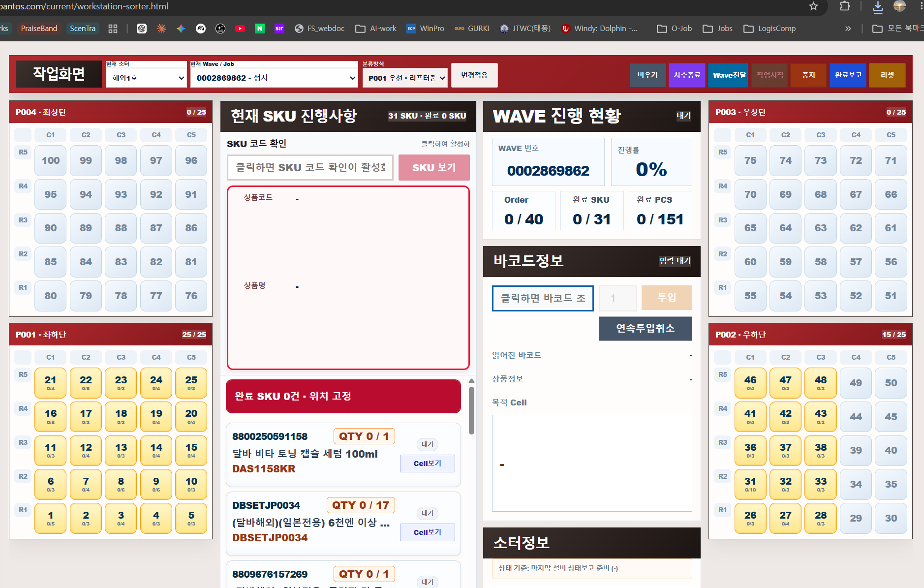Click the scrollbar up arrow in SKU list
The height and width of the screenshot is (588, 924).
coord(471,381)
